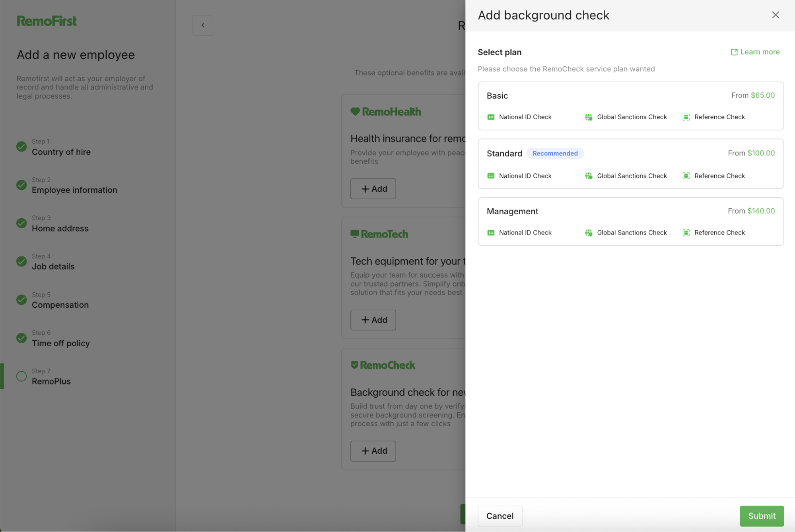
Task: Click the Global Sanctions globe icon in Standard plan
Action: pyautogui.click(x=589, y=176)
